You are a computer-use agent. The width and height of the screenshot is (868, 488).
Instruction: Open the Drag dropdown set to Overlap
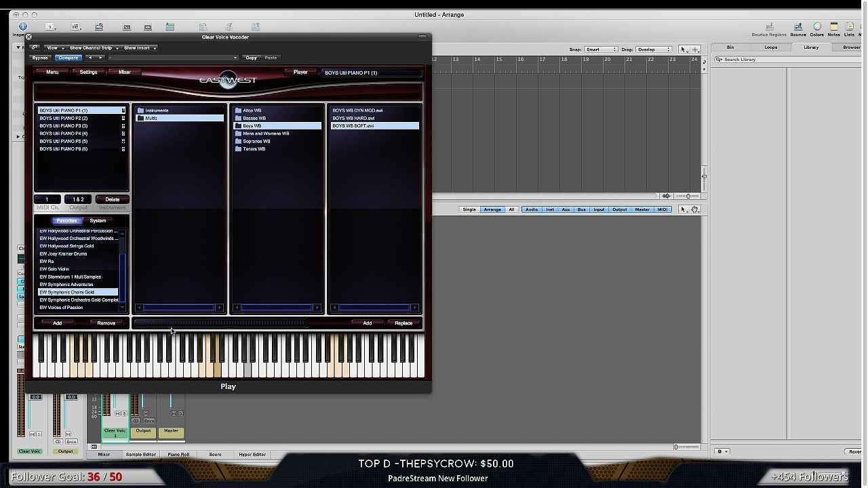click(654, 49)
